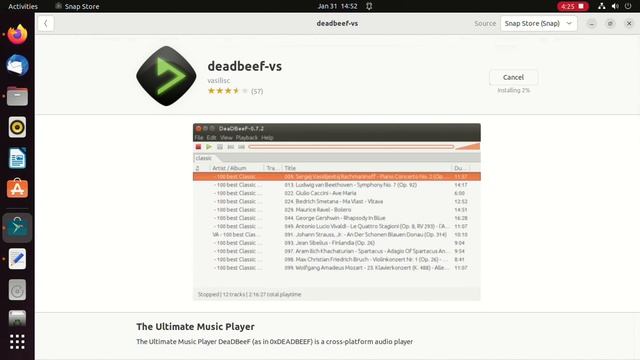Launch Rhythmbox from the dock
Image resolution: width=640 pixels, height=360 pixels.
[x=17, y=127]
